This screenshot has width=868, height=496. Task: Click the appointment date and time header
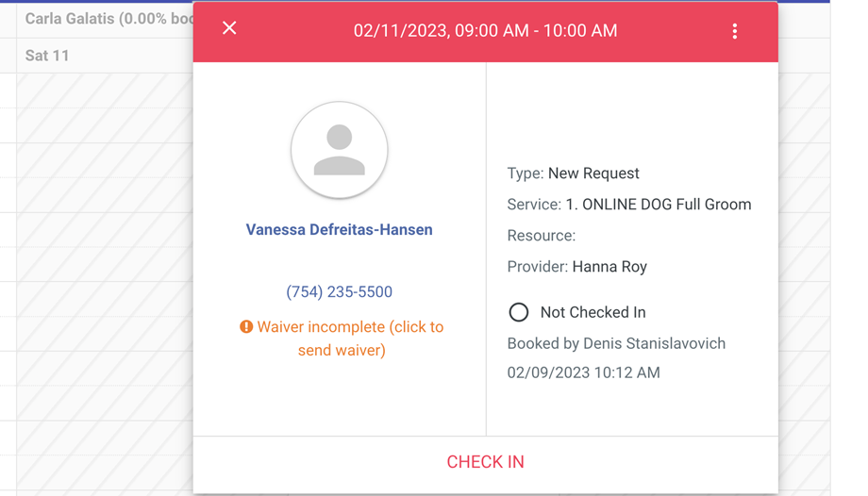486,30
